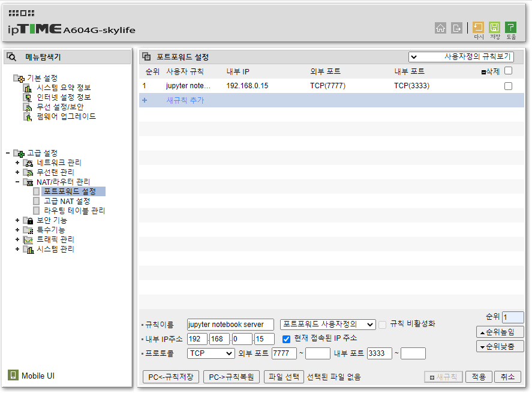The width and height of the screenshot is (532, 393).
Task: Open 무선 설정/보안 menu item
Action: tap(60, 107)
